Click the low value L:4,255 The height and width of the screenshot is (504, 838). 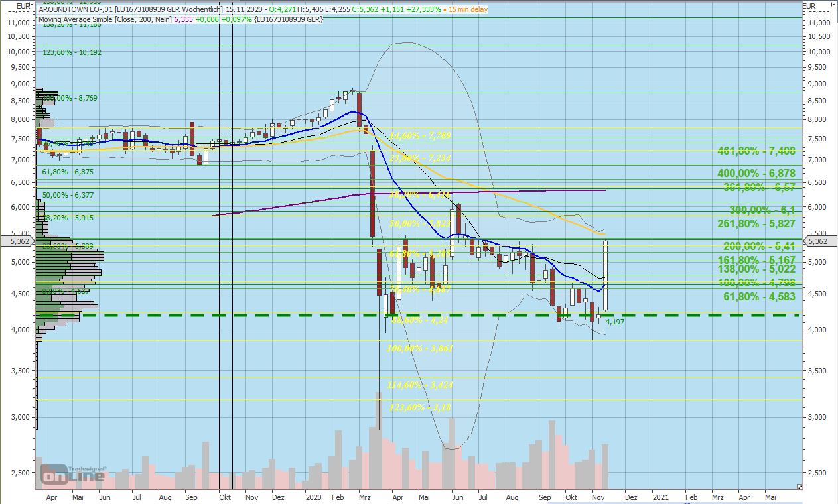339,9
